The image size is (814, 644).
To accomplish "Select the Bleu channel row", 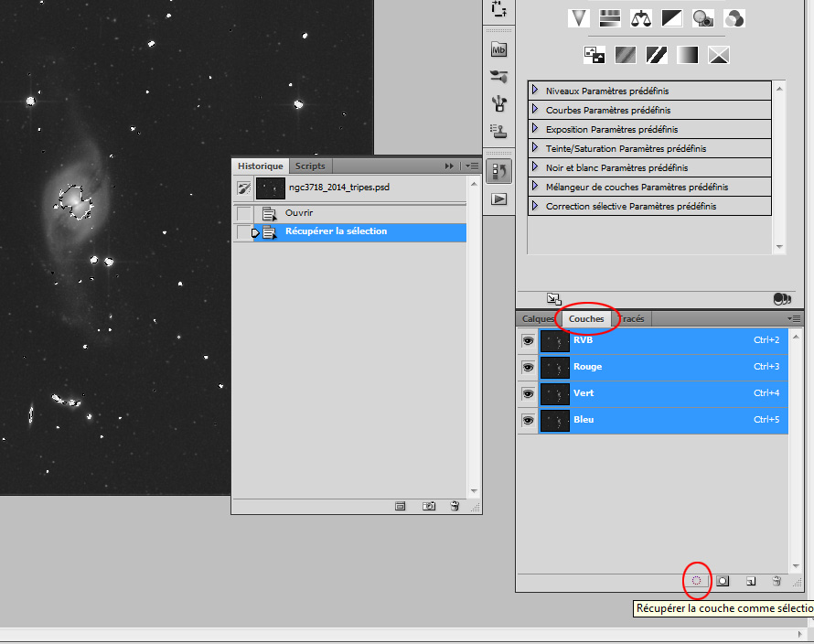I will point(663,420).
